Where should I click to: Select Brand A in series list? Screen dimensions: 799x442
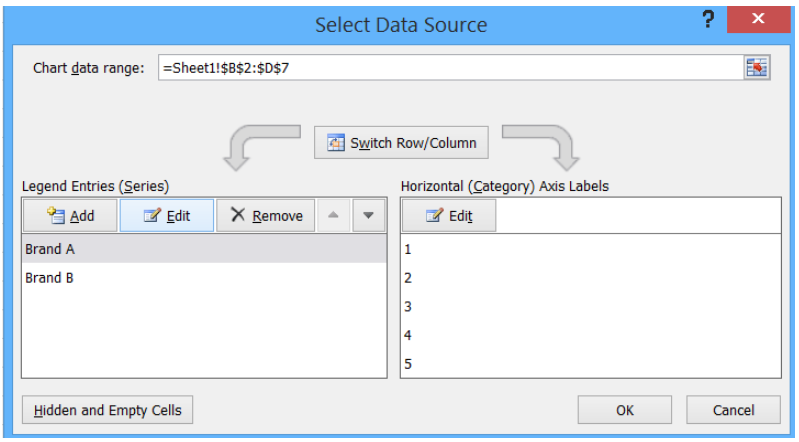[x=204, y=249]
